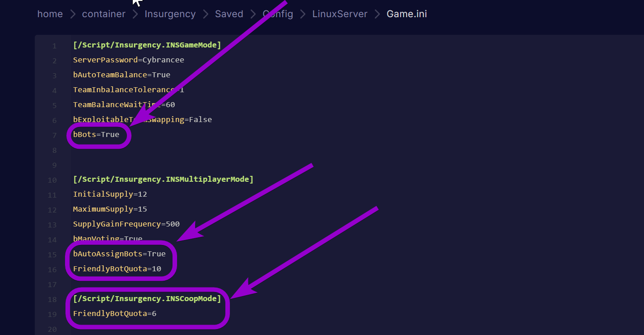Screen dimensions: 644x335
Task: Click the [/Script/Insurgency.INSMultiplayerMode] section header
Action: 163,179
